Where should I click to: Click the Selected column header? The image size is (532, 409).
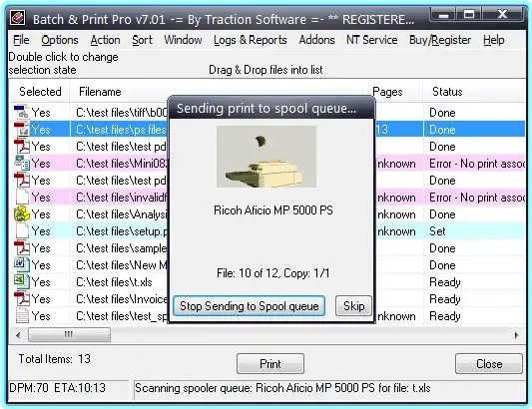(x=40, y=92)
